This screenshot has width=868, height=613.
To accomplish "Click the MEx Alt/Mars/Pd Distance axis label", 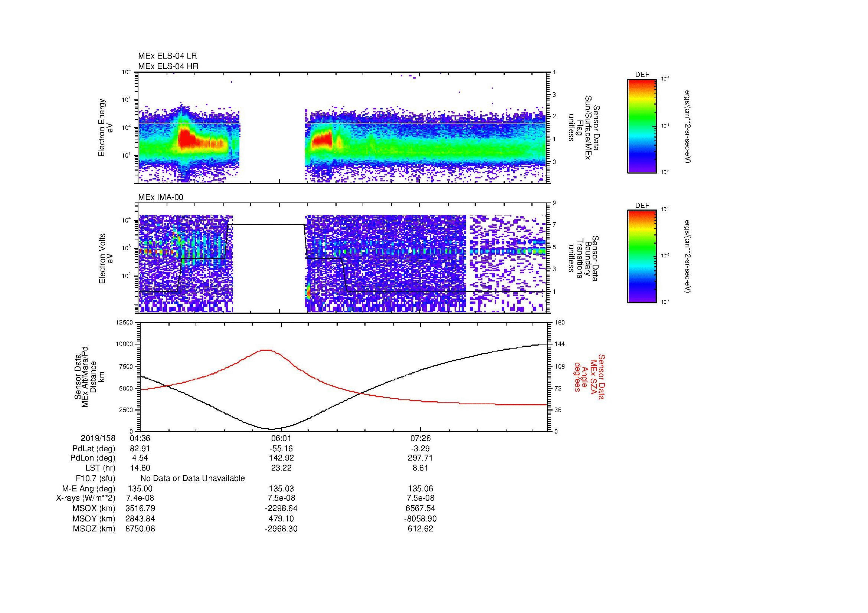I will pyautogui.click(x=89, y=376).
